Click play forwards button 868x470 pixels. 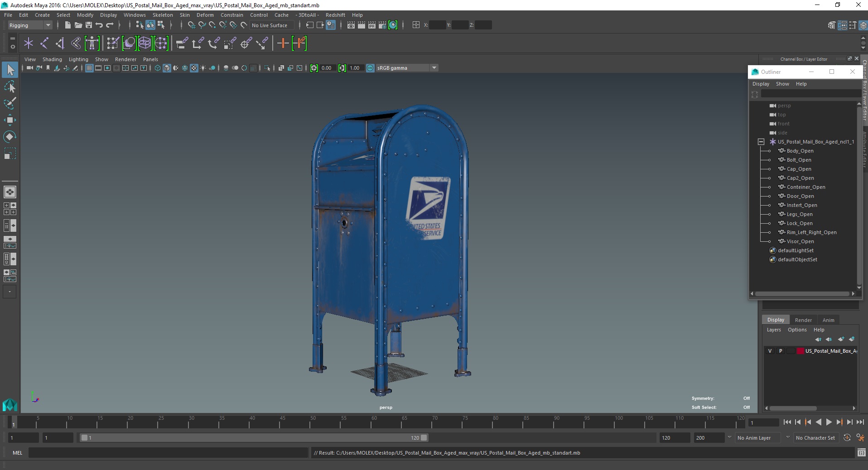[x=829, y=422]
